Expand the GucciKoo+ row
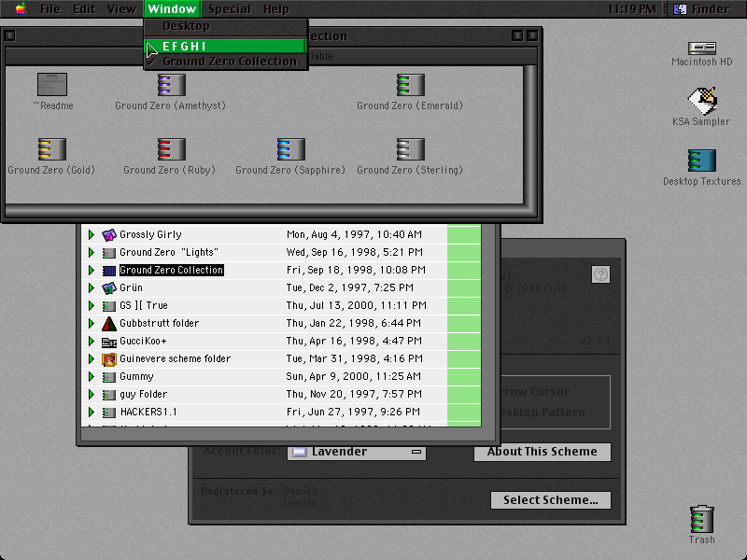747x560 pixels. click(91, 341)
